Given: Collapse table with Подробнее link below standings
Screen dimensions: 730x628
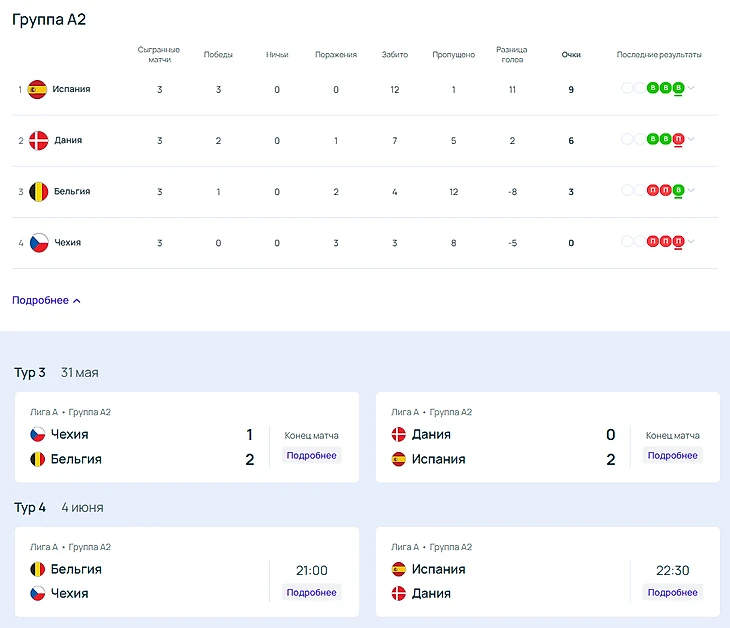Looking at the screenshot, I should tap(46, 300).
